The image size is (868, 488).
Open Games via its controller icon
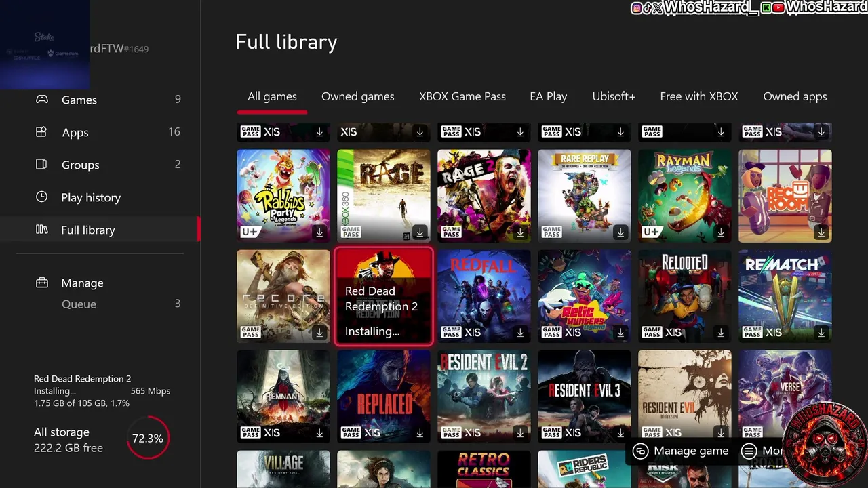click(42, 100)
